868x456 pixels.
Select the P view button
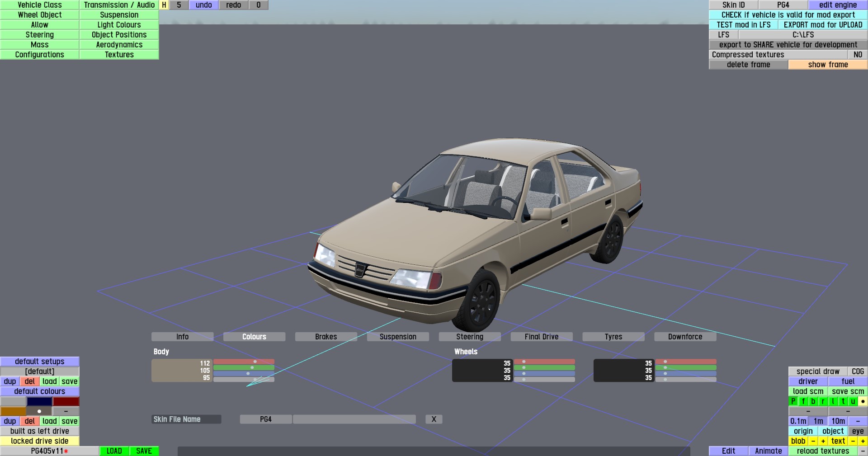click(x=793, y=401)
